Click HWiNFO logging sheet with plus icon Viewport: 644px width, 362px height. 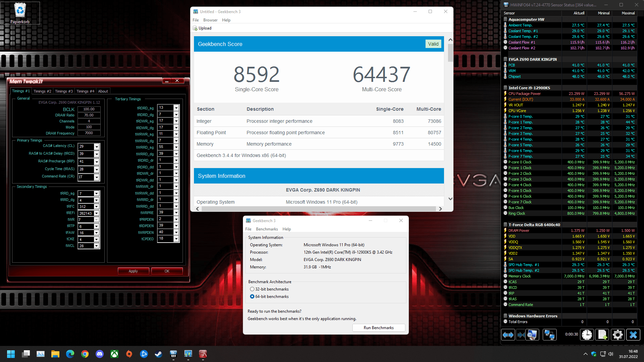coord(602,335)
